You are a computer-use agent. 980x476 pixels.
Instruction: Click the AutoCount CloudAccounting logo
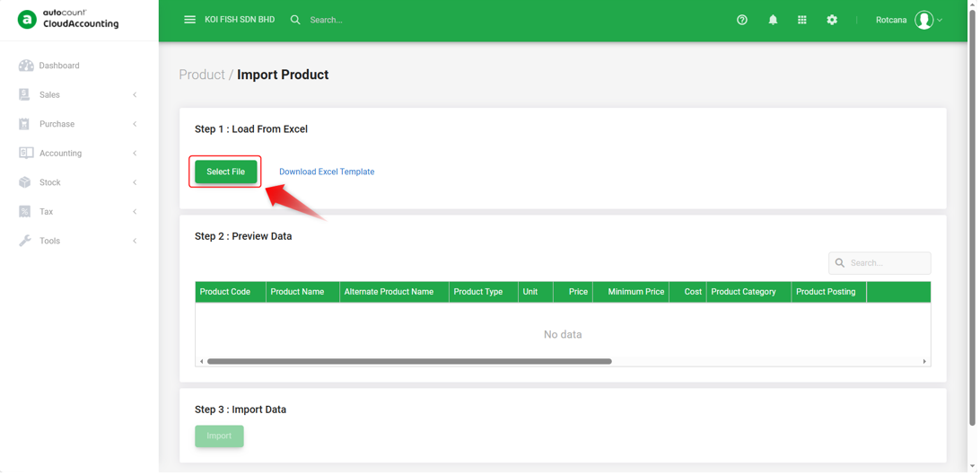pos(68,20)
